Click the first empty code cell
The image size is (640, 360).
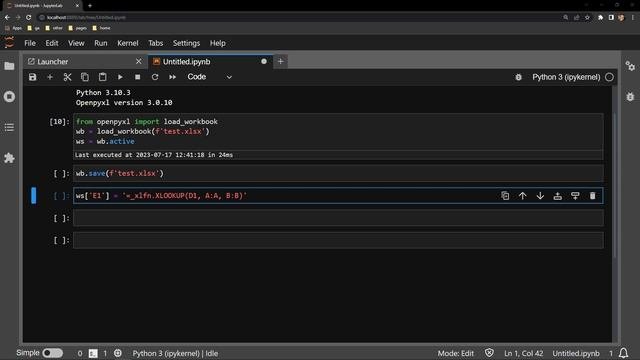click(x=338, y=218)
